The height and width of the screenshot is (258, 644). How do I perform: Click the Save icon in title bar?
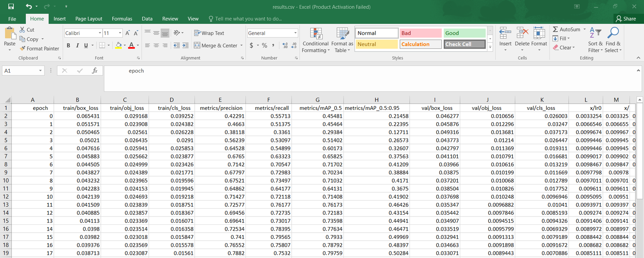(x=11, y=7)
